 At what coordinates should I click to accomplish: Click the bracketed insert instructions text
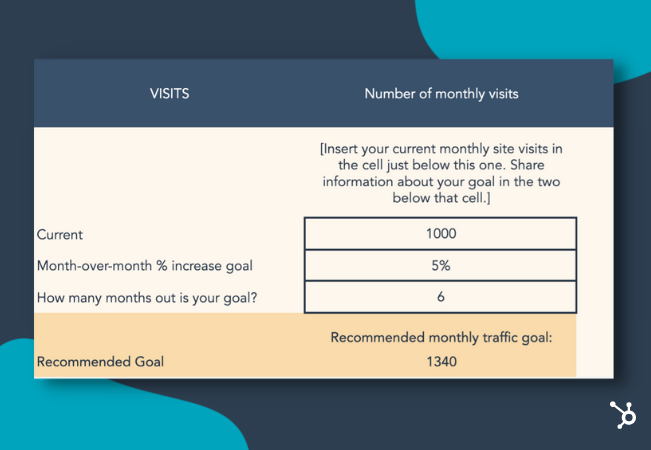441,173
